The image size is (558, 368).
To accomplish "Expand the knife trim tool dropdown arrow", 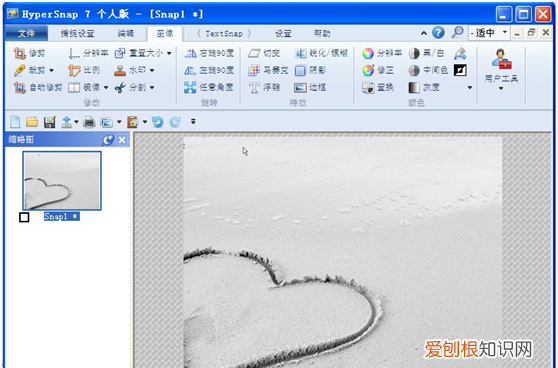I will 52,70.
